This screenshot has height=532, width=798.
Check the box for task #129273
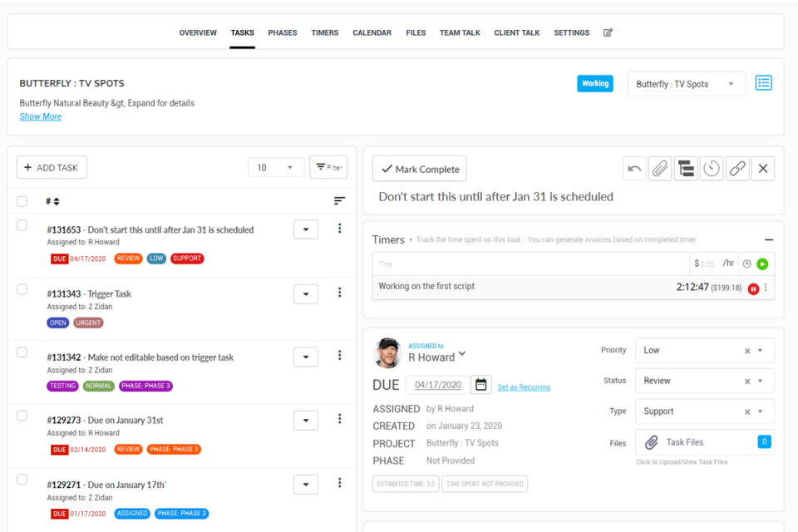[22, 416]
